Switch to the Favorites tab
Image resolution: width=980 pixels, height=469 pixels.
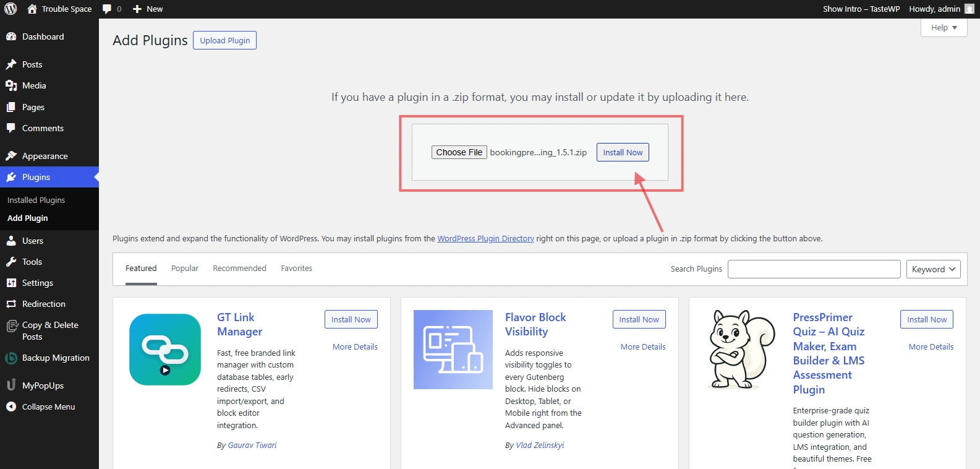coord(297,269)
